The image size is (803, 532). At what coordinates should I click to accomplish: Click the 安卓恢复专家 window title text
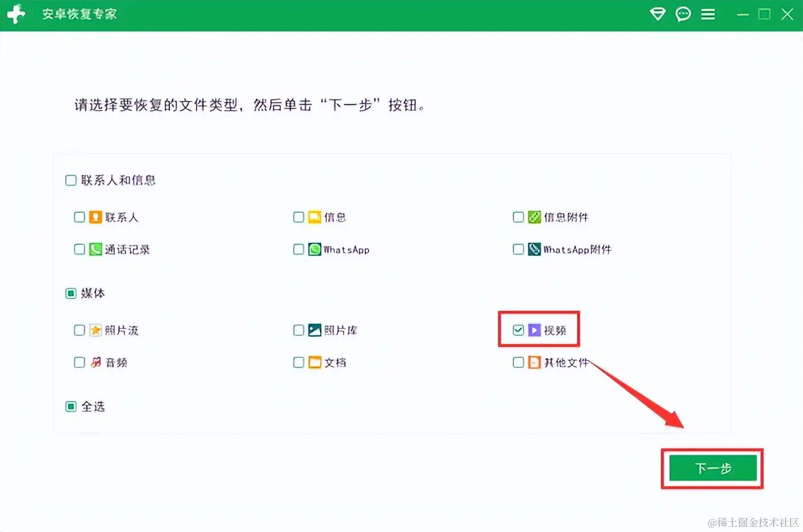pyautogui.click(x=79, y=14)
